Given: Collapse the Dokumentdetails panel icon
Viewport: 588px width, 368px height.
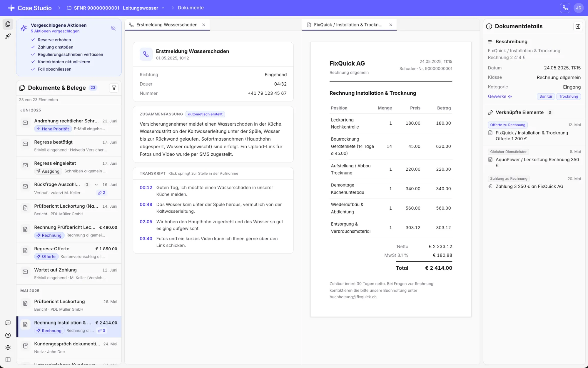Looking at the screenshot, I should 578,26.
